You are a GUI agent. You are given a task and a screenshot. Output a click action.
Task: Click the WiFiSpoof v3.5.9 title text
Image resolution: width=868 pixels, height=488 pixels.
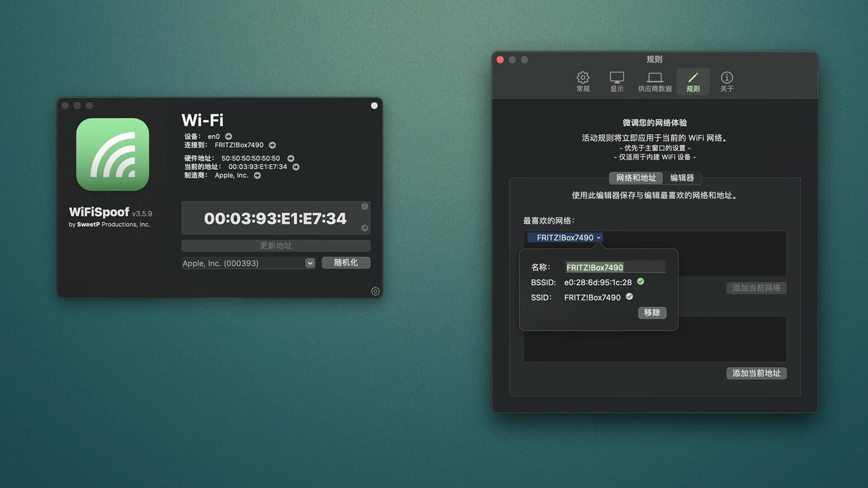[x=111, y=212]
